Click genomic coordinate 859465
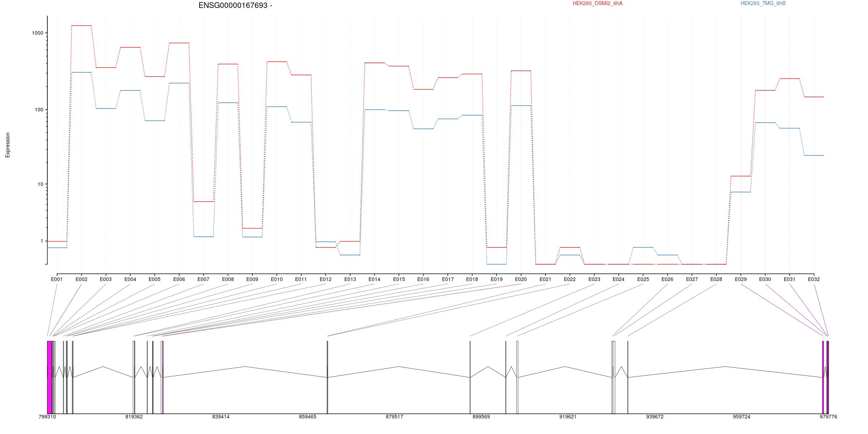Image resolution: width=868 pixels, height=434 pixels. 307,417
